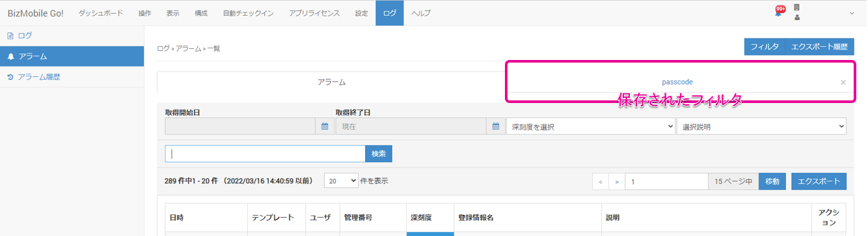Switch to the passcode filter tab
The width and height of the screenshot is (868, 236).
pyautogui.click(x=677, y=82)
